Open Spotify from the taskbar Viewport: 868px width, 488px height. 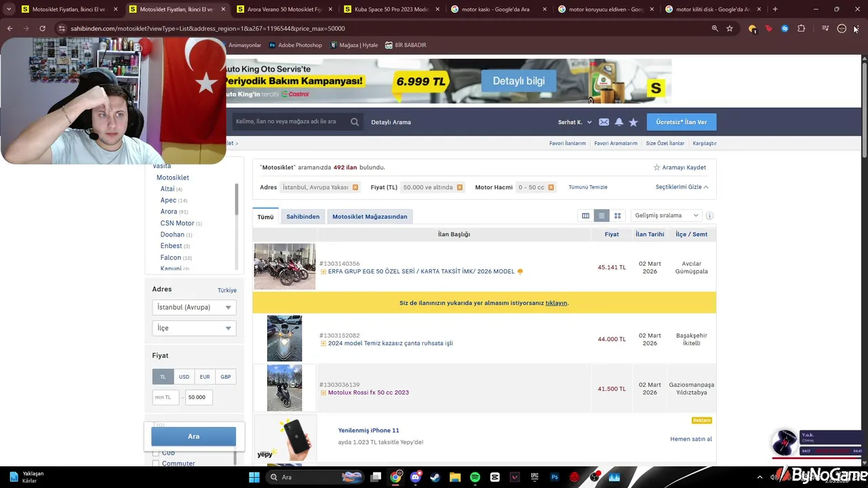(x=475, y=477)
